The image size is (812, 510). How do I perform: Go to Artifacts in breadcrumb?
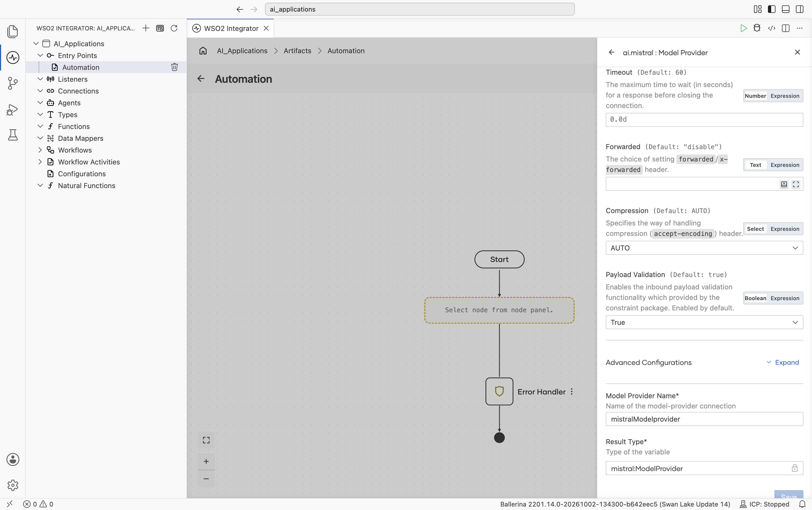[297, 51]
